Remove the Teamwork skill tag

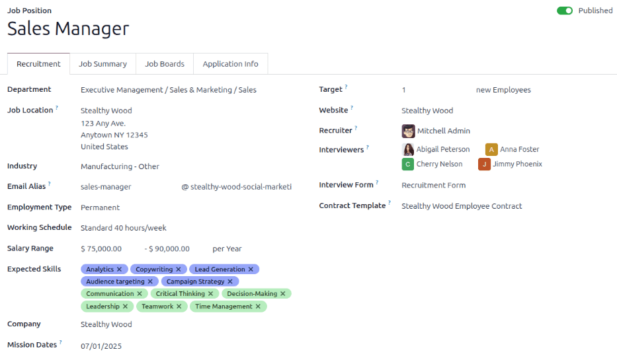179,307
